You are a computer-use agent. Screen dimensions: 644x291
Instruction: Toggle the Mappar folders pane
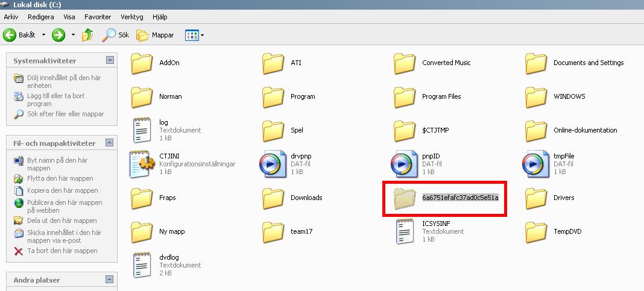[155, 35]
